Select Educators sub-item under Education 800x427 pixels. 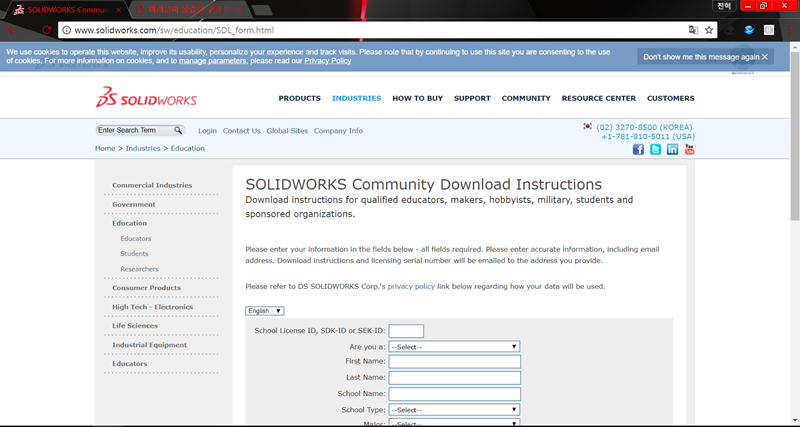[x=136, y=239]
